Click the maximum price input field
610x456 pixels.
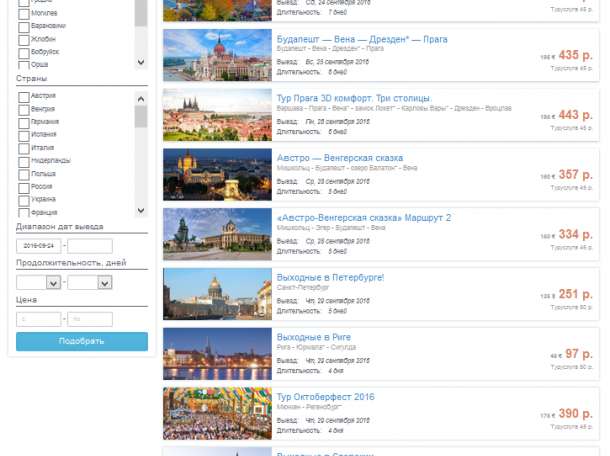tap(90, 319)
